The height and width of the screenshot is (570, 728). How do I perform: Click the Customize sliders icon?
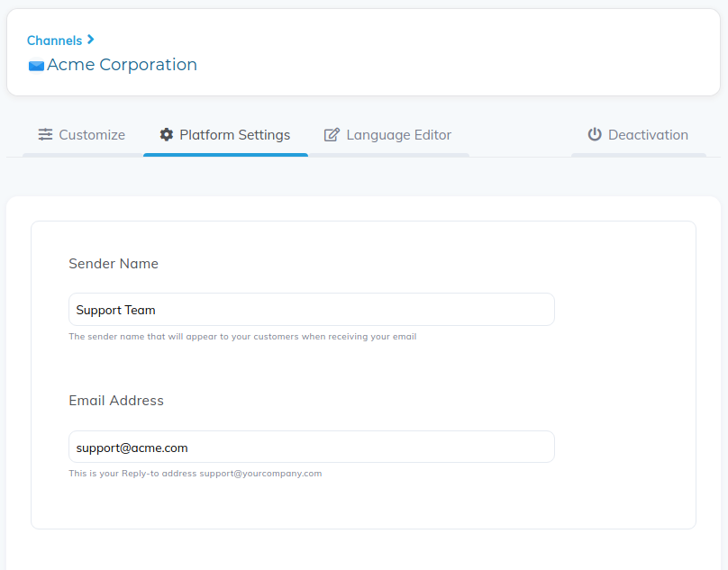click(45, 134)
